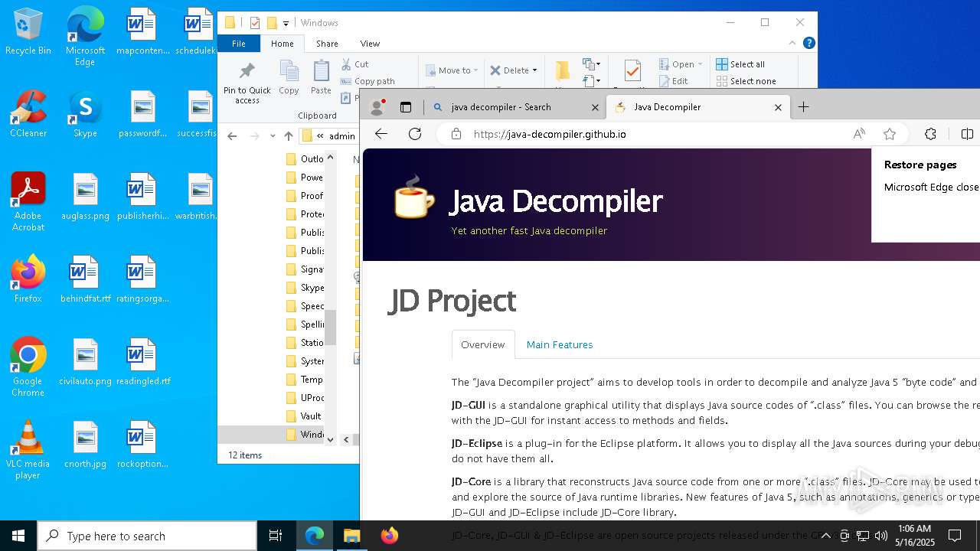Open the Windows Start menu
The image size is (980, 551).
18,536
